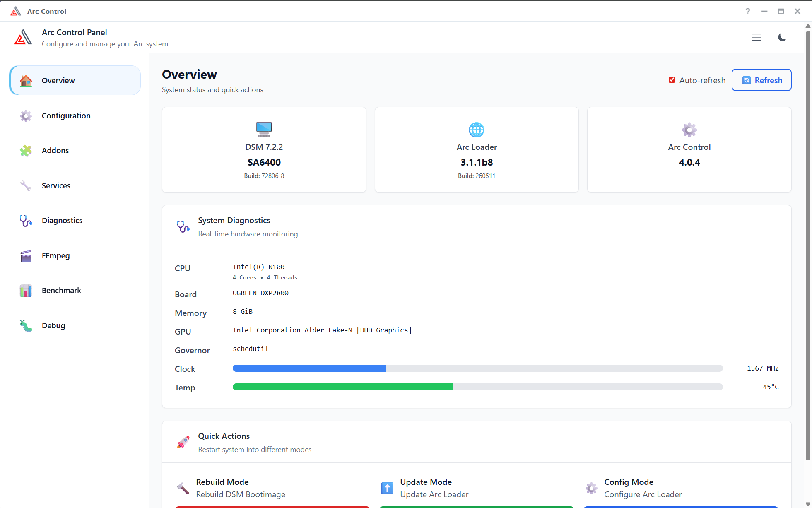Click the scrollbar up arrow
The width and height of the screenshot is (812, 508).
[808, 26]
